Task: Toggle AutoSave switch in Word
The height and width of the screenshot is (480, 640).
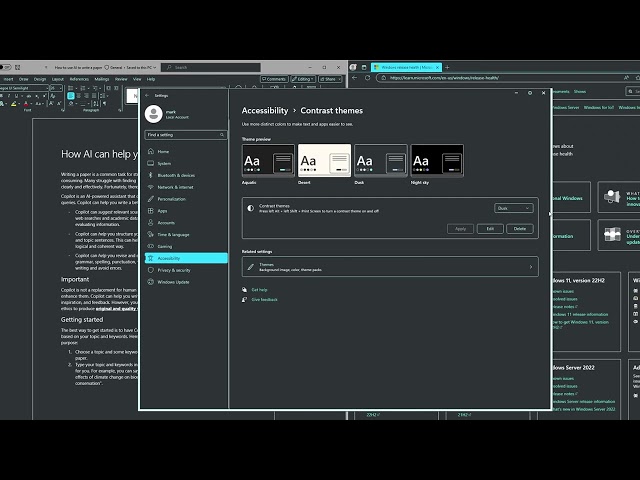Action: pyautogui.click(x=5, y=67)
